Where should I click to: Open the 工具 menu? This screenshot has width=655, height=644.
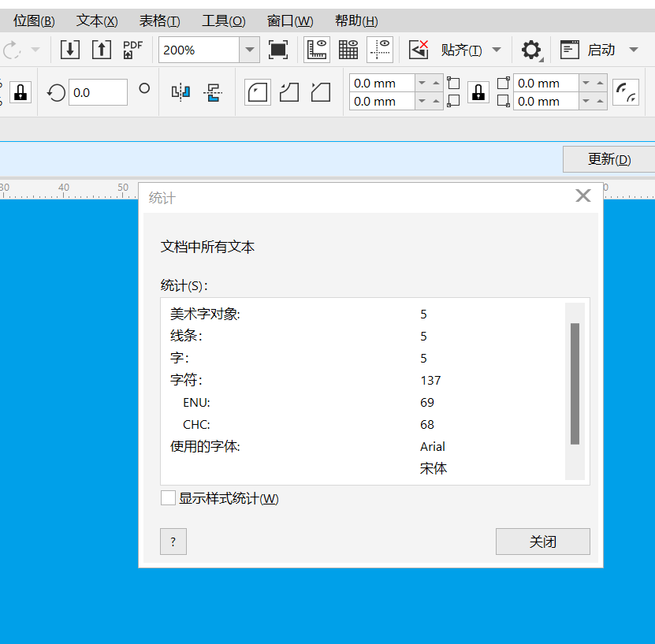(223, 20)
